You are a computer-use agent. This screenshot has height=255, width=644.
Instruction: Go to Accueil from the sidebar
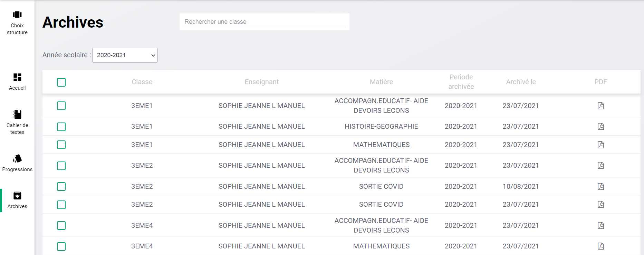17,82
